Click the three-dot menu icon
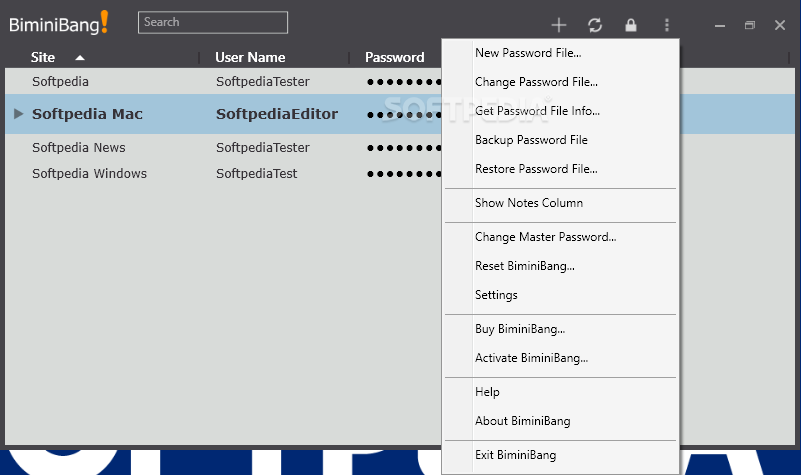The width and height of the screenshot is (801, 475). click(x=667, y=25)
